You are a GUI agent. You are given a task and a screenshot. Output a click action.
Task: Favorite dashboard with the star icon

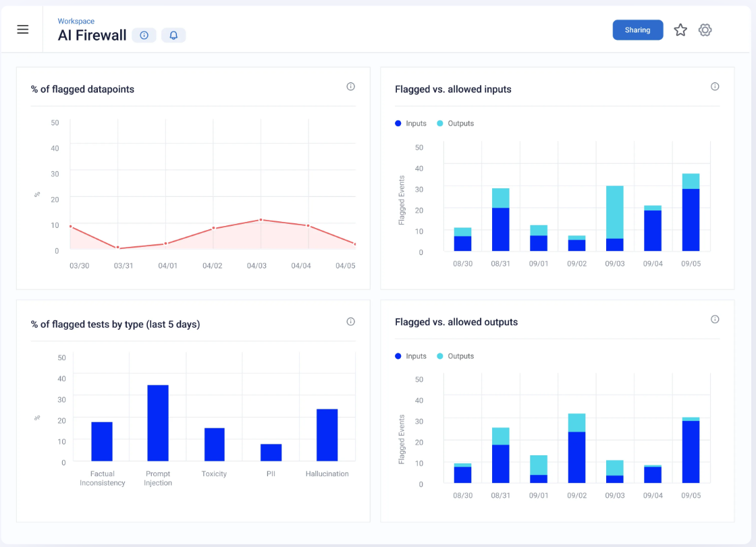click(680, 30)
